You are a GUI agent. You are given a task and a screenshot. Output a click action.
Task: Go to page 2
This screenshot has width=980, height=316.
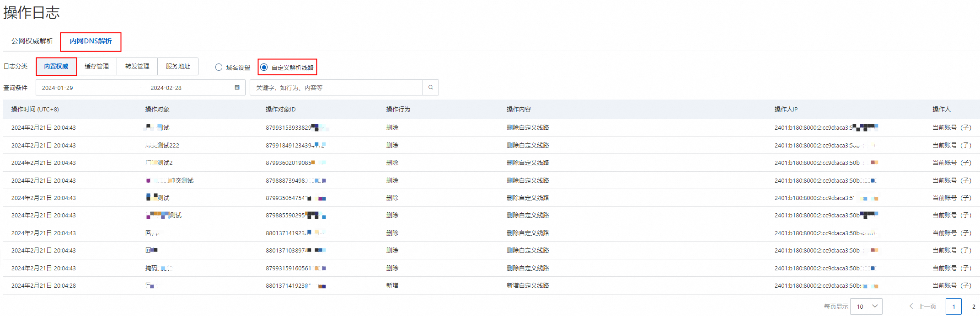pos(974,306)
